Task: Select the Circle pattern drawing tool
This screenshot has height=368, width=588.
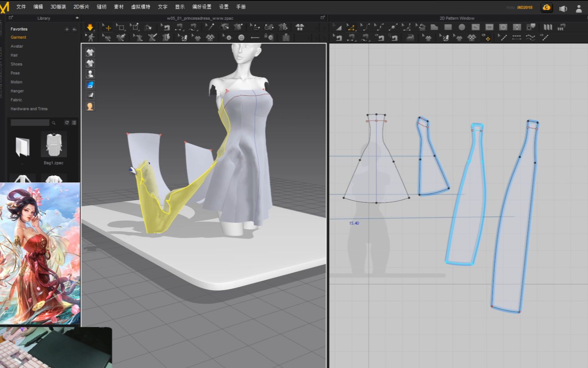Action: coord(461,27)
